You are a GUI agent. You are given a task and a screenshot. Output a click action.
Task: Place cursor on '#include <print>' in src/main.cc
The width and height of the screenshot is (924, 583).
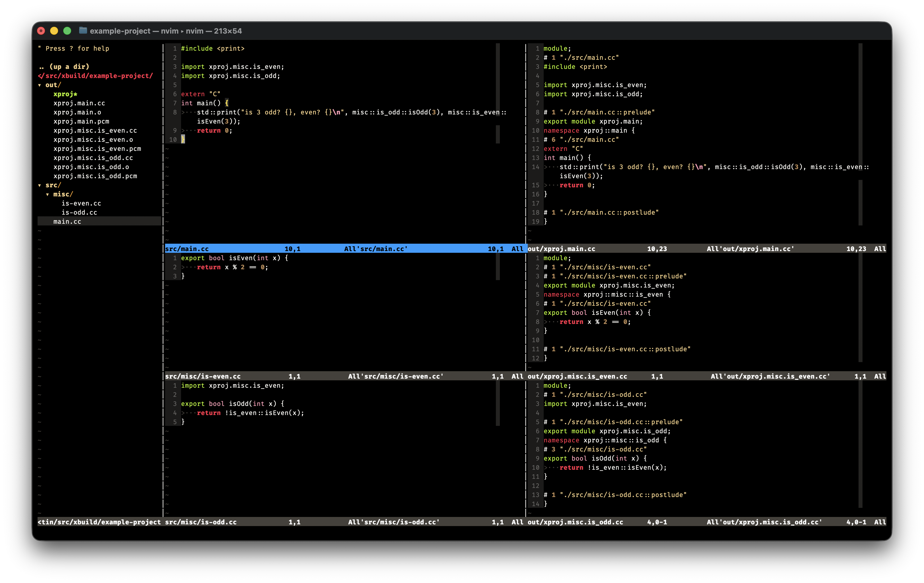coord(213,49)
